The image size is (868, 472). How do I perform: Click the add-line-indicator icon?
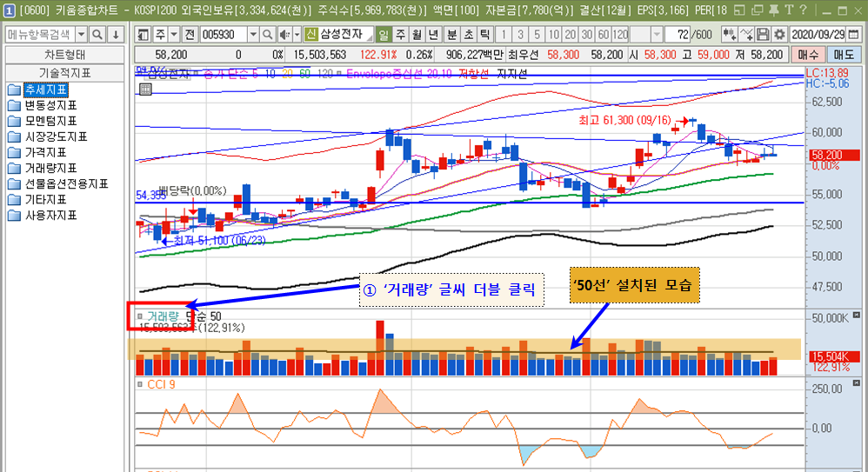pyautogui.click(x=746, y=35)
